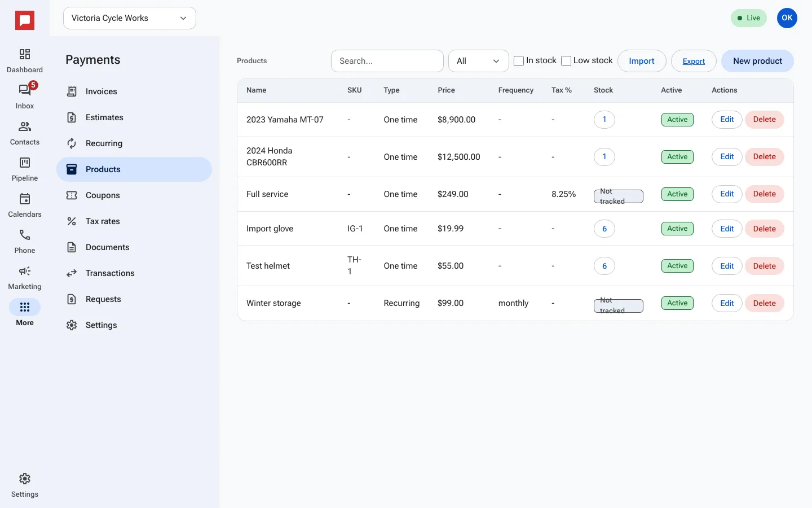Viewport: 812px width, 508px height.
Task: Click the Frequency column header
Action: (516, 90)
